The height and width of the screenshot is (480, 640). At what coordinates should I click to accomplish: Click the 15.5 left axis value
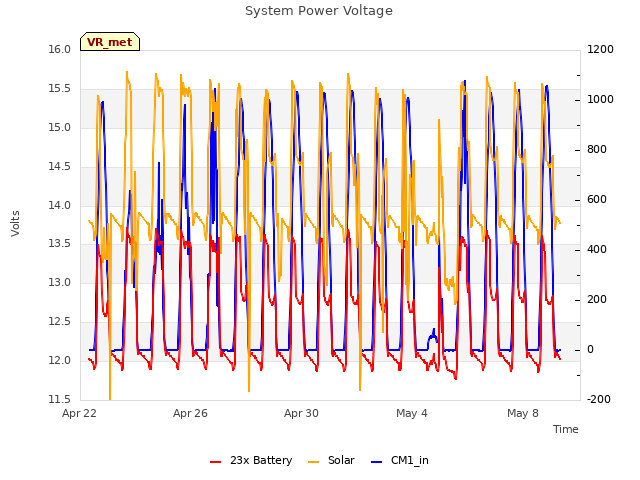[x=60, y=89]
